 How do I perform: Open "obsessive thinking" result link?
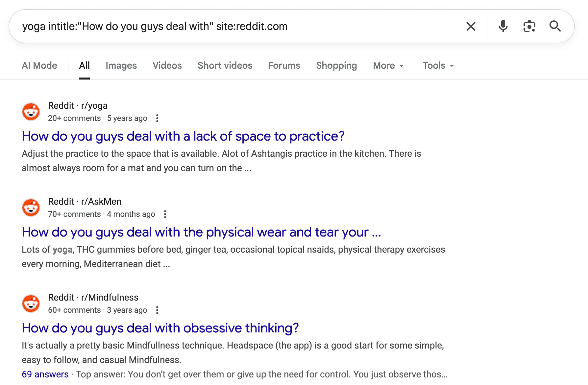click(x=160, y=328)
